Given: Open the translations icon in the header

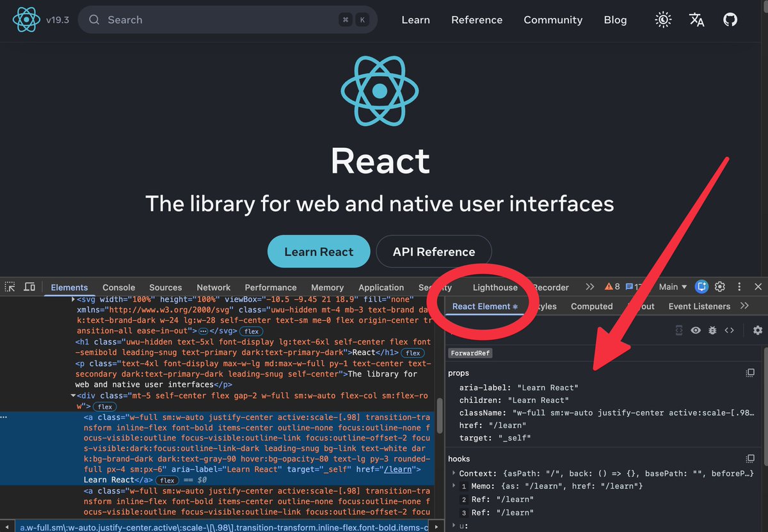Looking at the screenshot, I should [x=697, y=20].
